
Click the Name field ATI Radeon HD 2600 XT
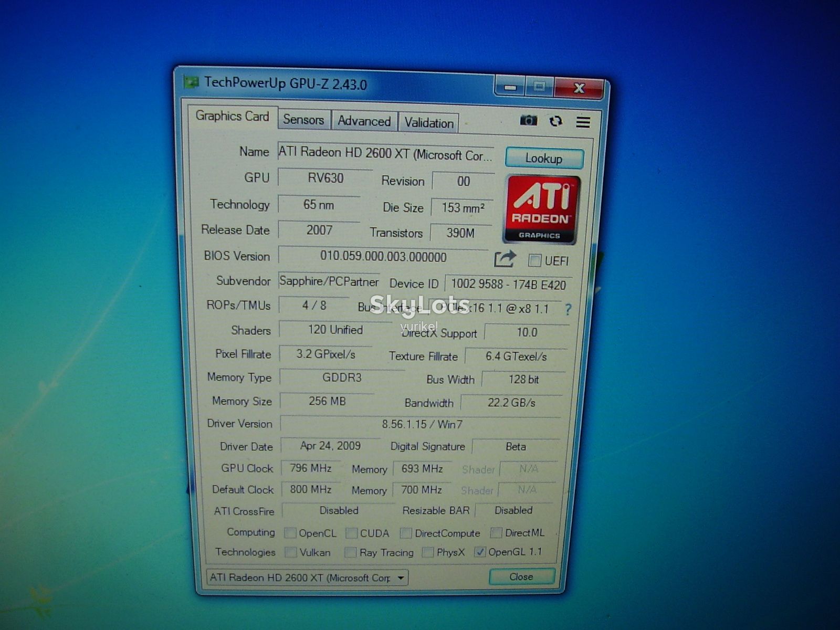pos(385,154)
